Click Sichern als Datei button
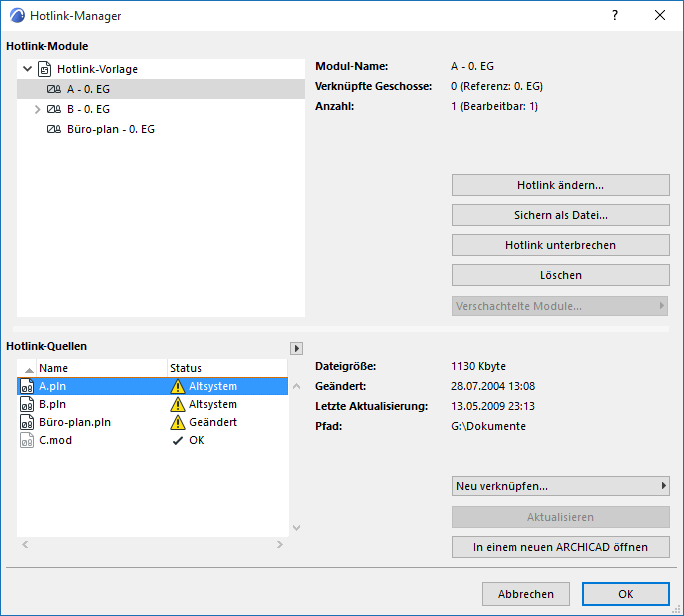 click(x=561, y=215)
